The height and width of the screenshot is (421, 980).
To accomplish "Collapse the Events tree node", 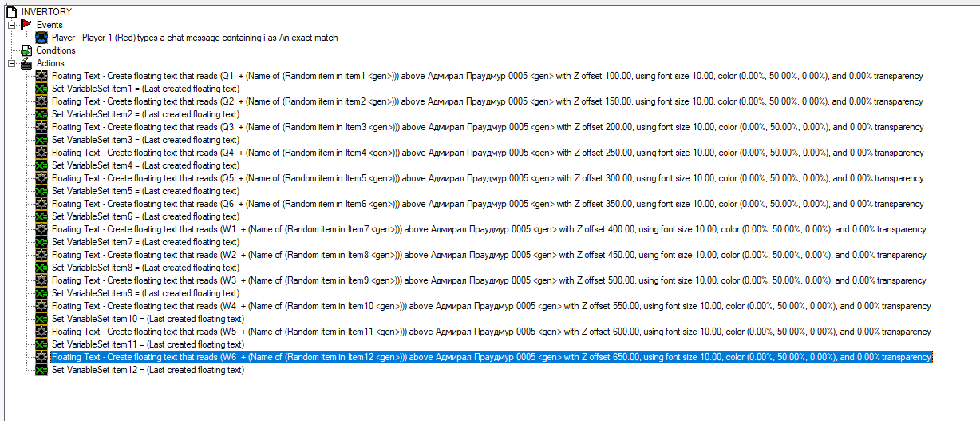I will pyautogui.click(x=11, y=25).
